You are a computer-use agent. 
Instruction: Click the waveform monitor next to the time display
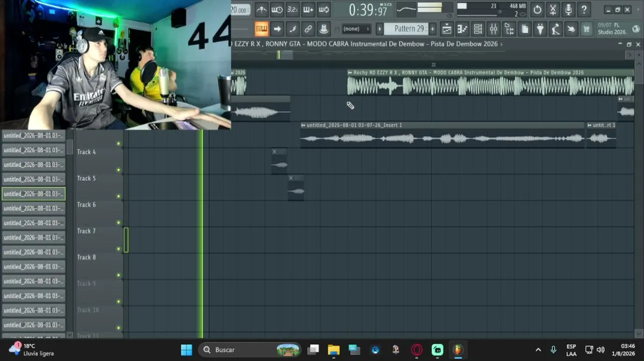click(405, 9)
